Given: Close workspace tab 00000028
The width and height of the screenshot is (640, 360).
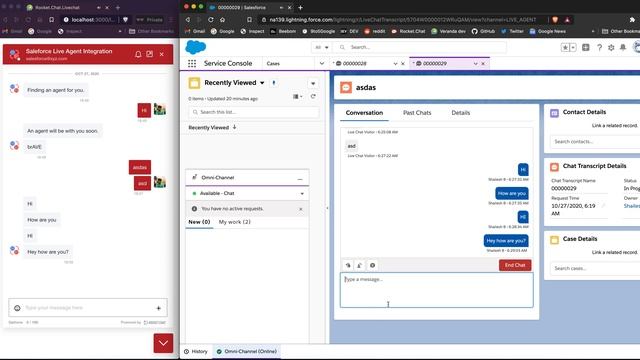Looking at the screenshot, I should 403,64.
